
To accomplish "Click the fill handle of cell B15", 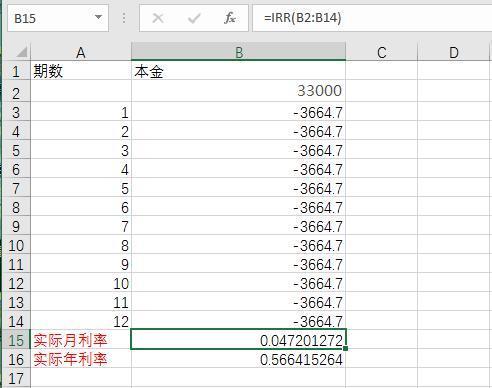I will coord(345,349).
